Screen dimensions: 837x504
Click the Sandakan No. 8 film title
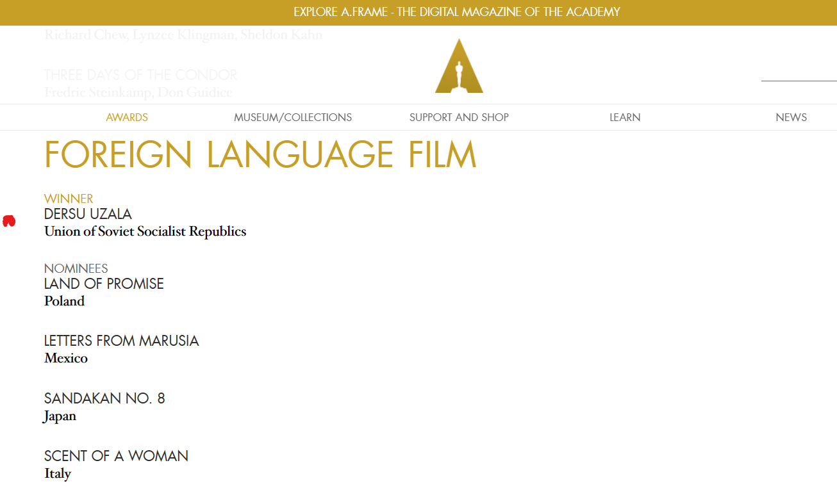(x=104, y=398)
